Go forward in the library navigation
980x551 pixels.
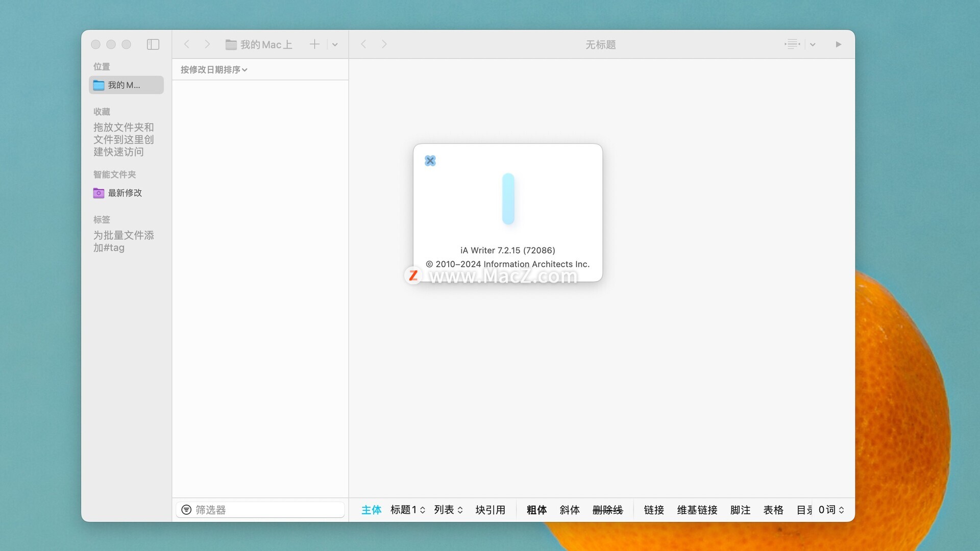coord(207,44)
